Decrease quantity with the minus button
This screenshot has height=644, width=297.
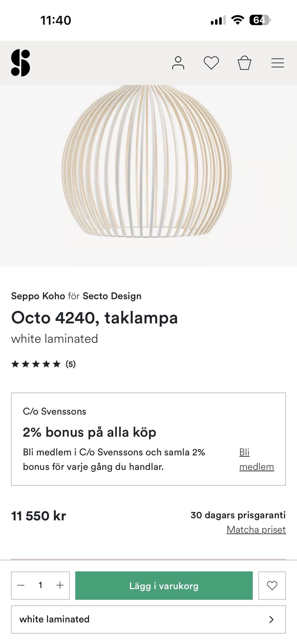tap(21, 585)
